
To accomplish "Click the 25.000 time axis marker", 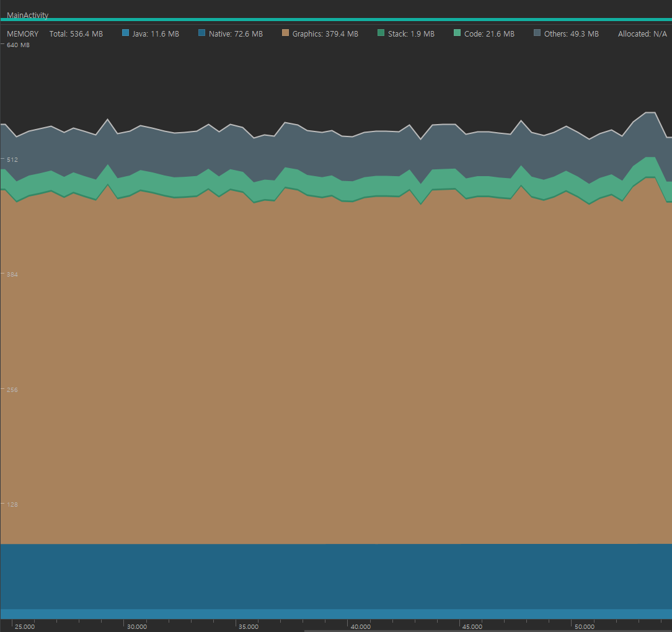I will pyautogui.click(x=25, y=627).
